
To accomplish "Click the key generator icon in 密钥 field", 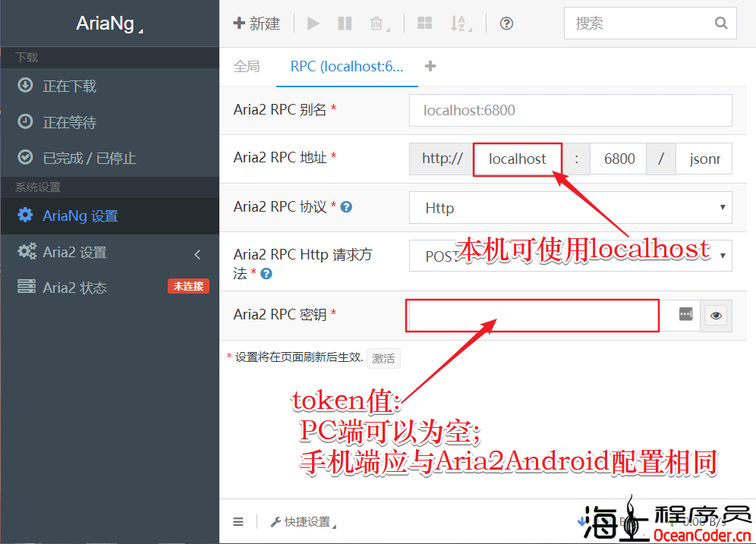I will click(685, 313).
